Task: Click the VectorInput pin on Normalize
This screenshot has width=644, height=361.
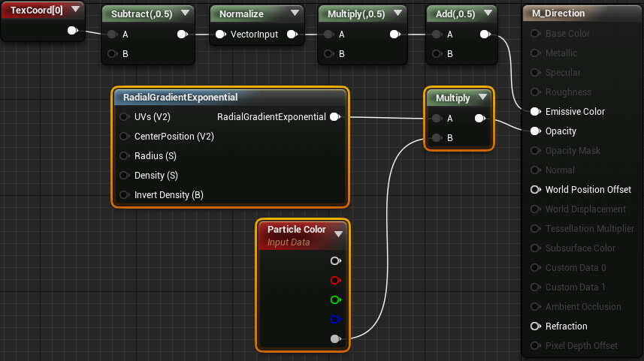Action: pyautogui.click(x=221, y=35)
